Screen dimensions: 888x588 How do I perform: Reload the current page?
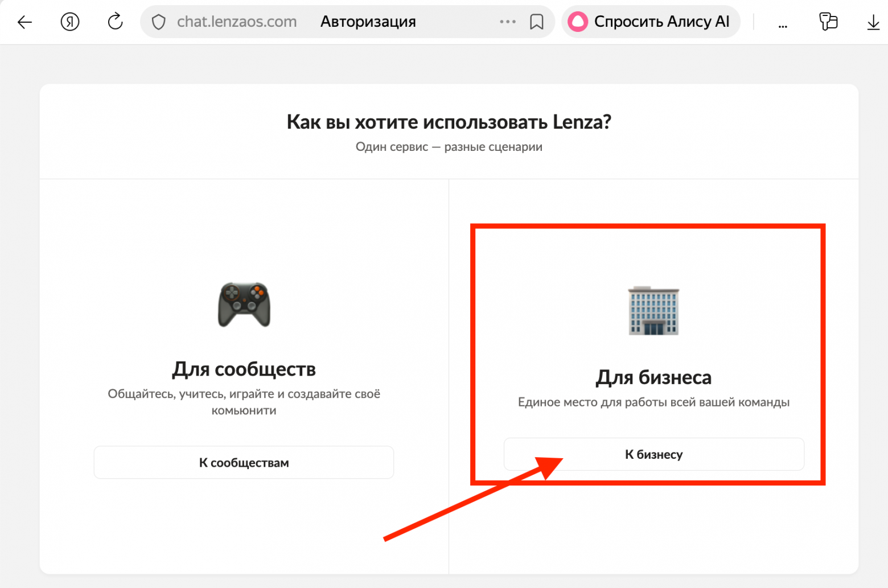(x=115, y=22)
